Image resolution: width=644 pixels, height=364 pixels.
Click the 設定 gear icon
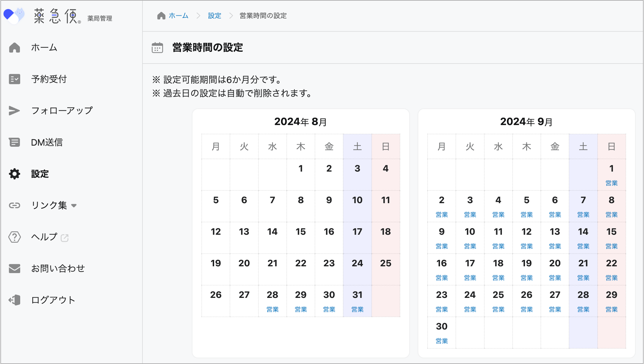tap(14, 174)
